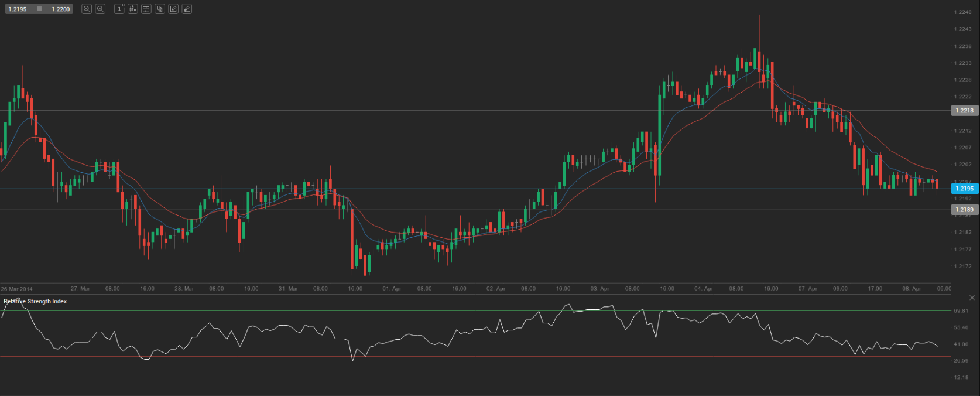This screenshot has width=980, height=396.
Task: Open the indicator settings sliders icon
Action: click(x=146, y=9)
